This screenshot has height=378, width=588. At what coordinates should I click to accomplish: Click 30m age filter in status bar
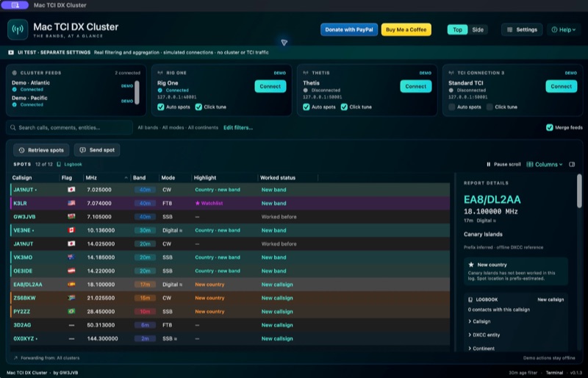click(523, 373)
